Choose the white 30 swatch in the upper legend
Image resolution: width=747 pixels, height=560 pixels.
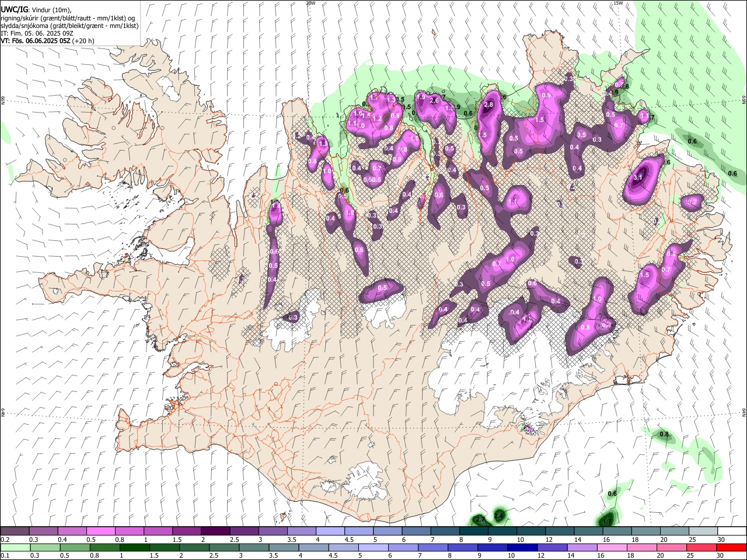[x=732, y=531]
